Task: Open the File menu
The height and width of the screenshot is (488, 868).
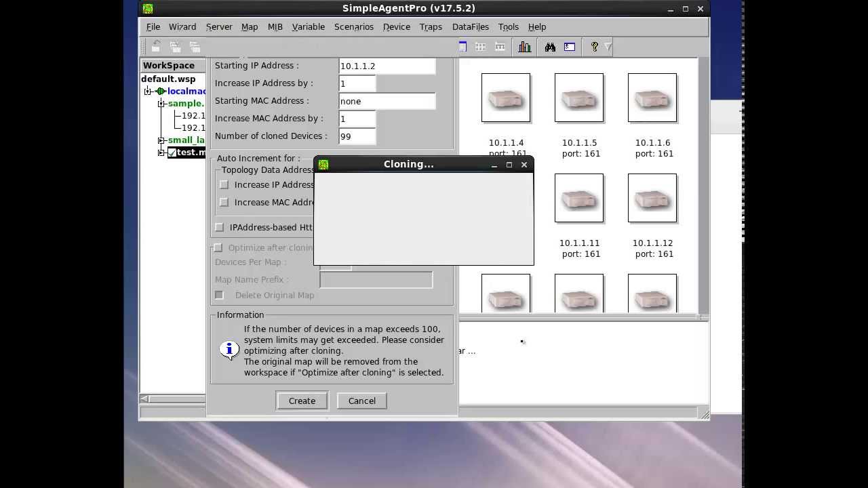Action: [x=153, y=27]
